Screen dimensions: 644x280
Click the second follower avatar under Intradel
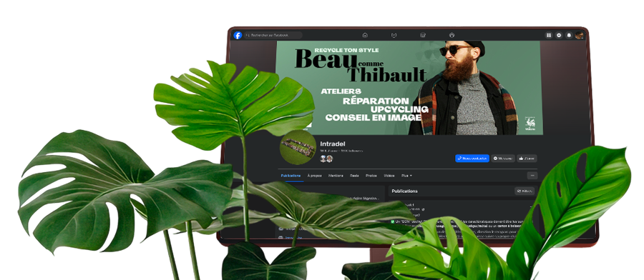[329, 159]
